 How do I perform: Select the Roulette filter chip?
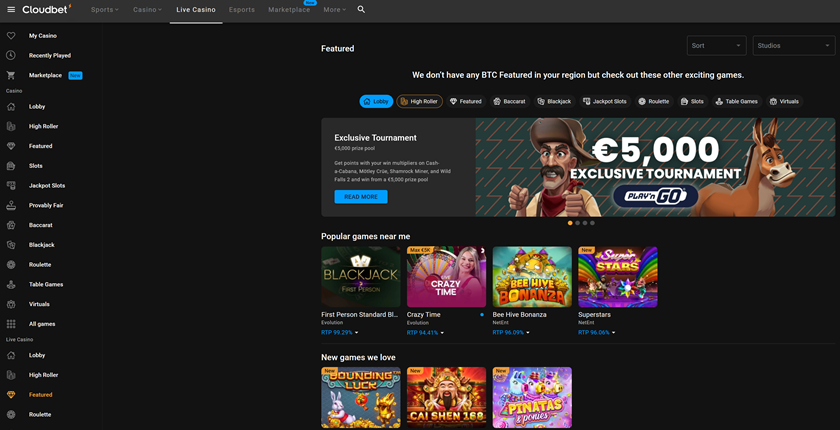tap(654, 101)
